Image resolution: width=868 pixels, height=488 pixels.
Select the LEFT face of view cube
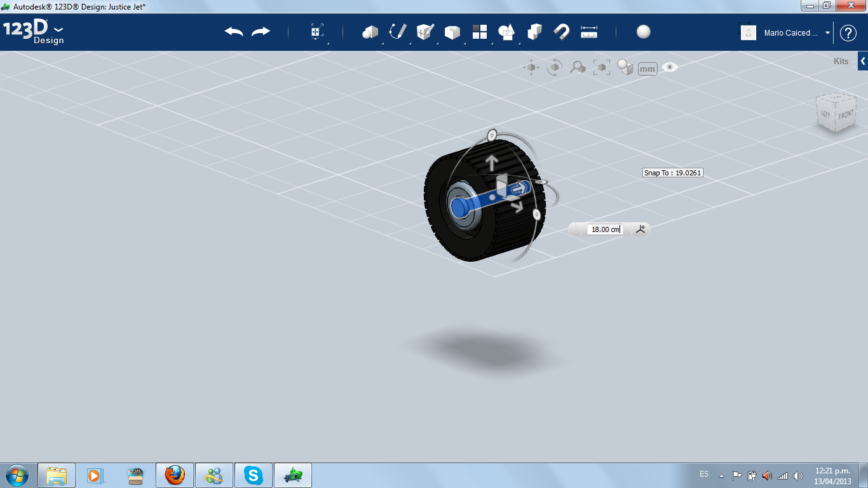click(x=825, y=114)
